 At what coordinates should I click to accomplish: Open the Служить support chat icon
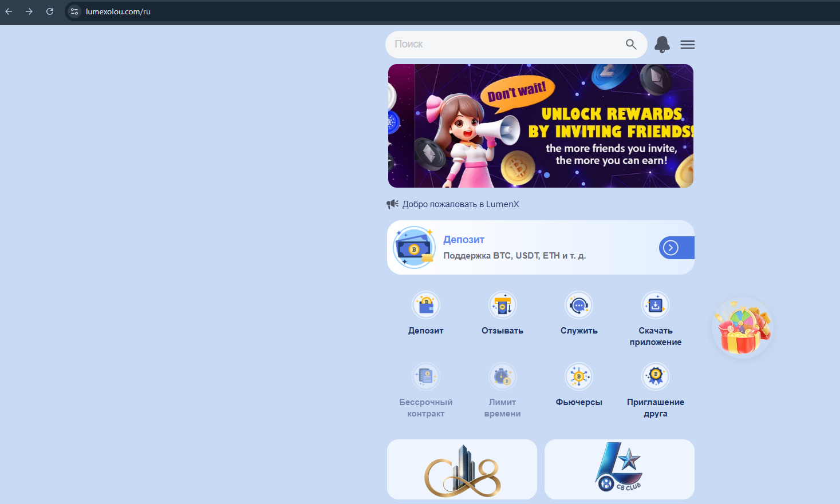pyautogui.click(x=579, y=305)
